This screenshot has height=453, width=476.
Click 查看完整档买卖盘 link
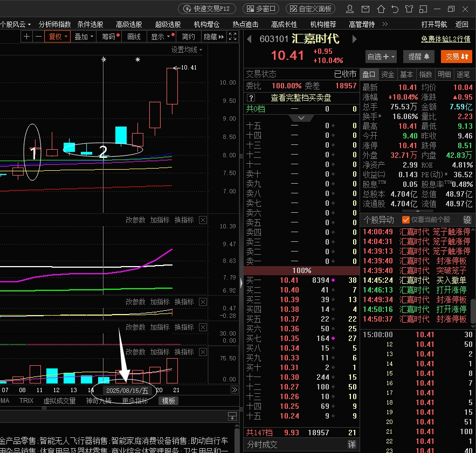point(301,97)
